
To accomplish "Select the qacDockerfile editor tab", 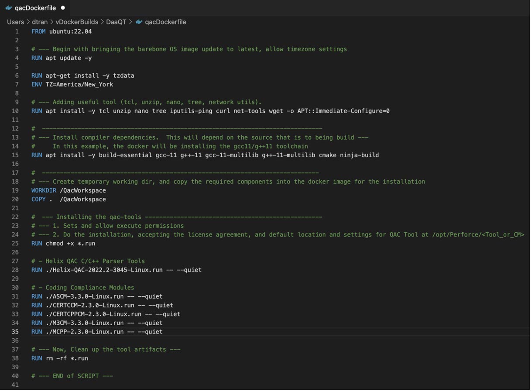I will click(35, 8).
